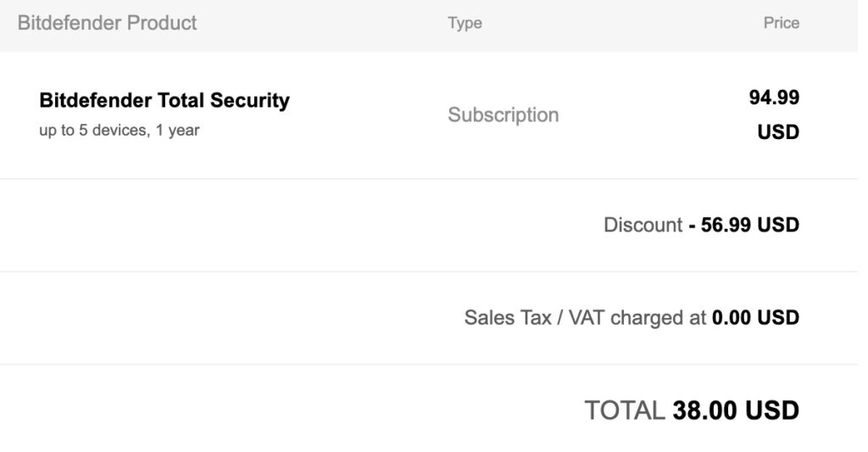Image resolution: width=868 pixels, height=452 pixels.
Task: Click the 38.00 USD total amount
Action: coord(735,410)
